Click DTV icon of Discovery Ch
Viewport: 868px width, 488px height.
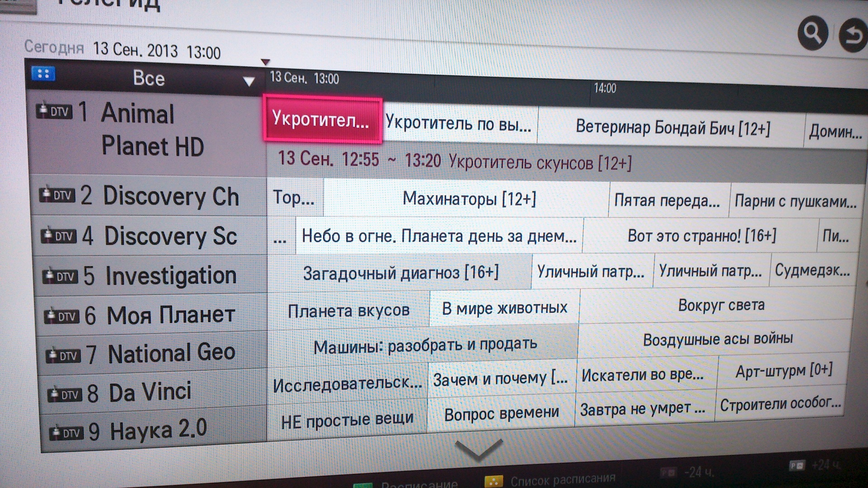pos(57,195)
